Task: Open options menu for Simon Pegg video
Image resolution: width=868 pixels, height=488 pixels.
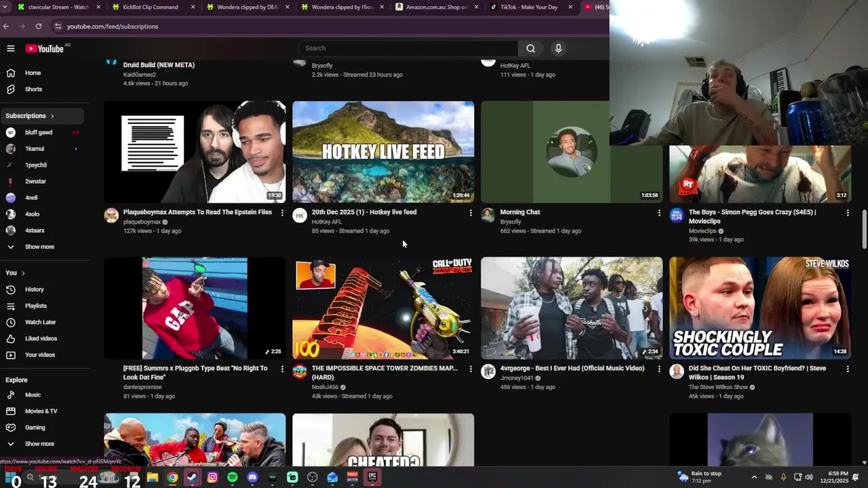Action: pos(848,213)
